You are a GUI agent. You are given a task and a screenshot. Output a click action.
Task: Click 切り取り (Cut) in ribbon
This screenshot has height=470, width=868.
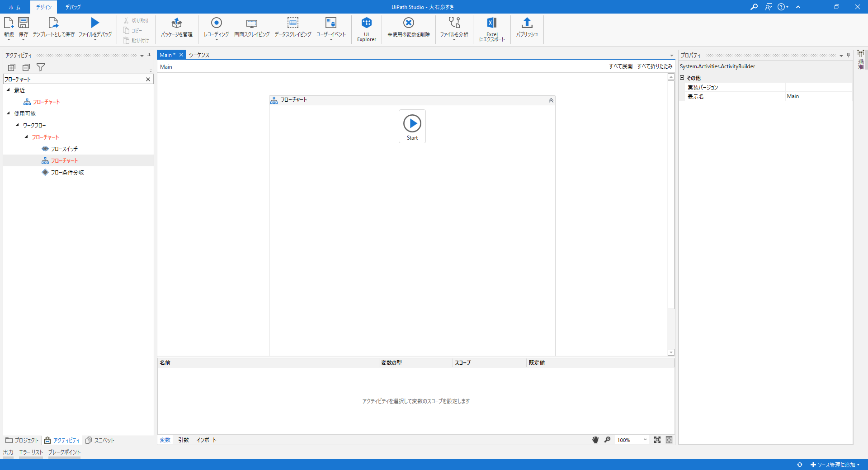pos(136,21)
